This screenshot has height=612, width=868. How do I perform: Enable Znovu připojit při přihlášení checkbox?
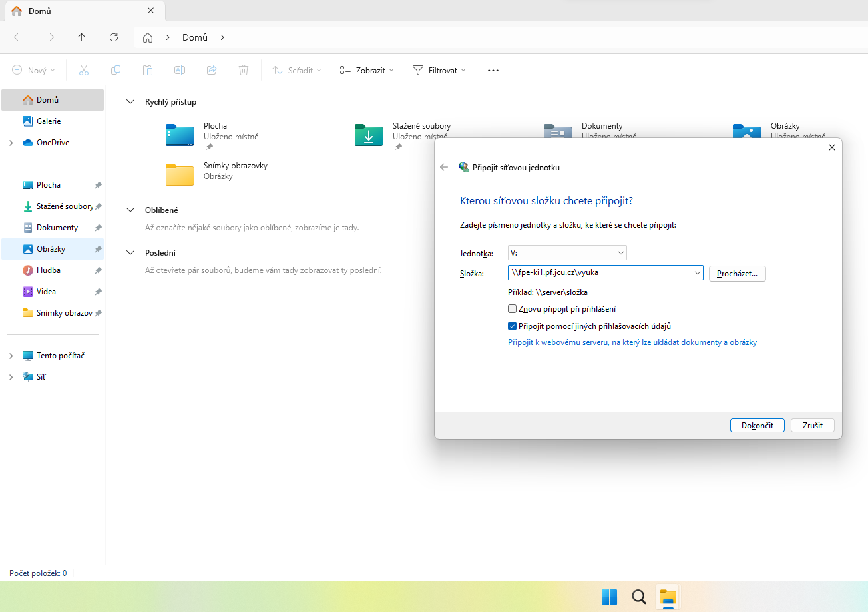click(512, 309)
